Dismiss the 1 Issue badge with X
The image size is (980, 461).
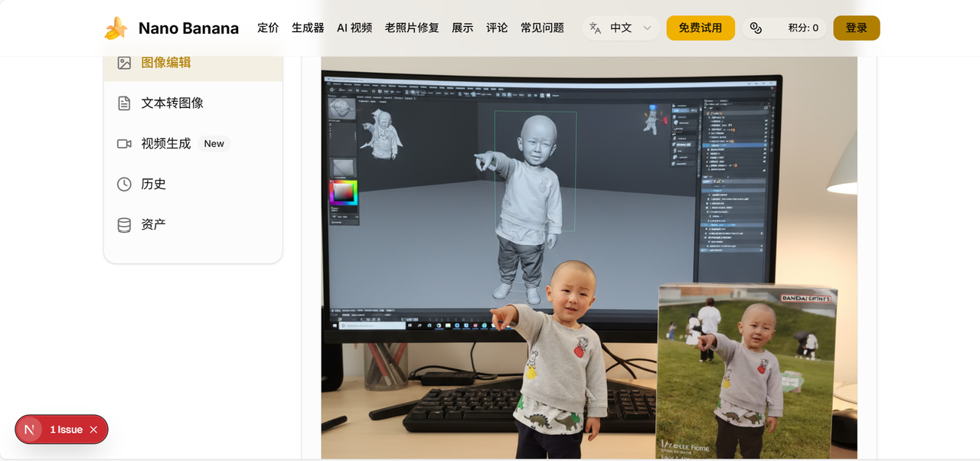(93, 430)
